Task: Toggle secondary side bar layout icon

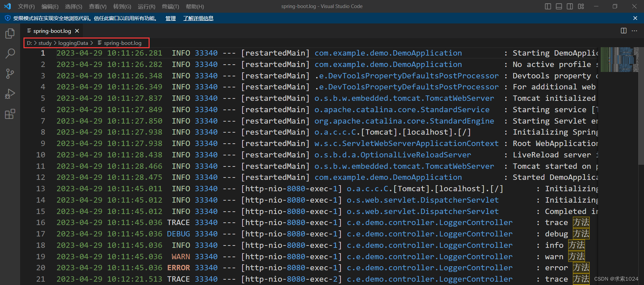Action: (x=570, y=6)
